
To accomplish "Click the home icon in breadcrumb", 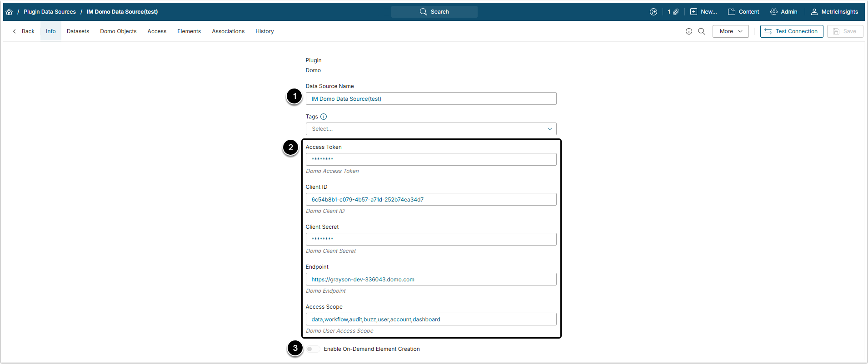I will coord(9,12).
